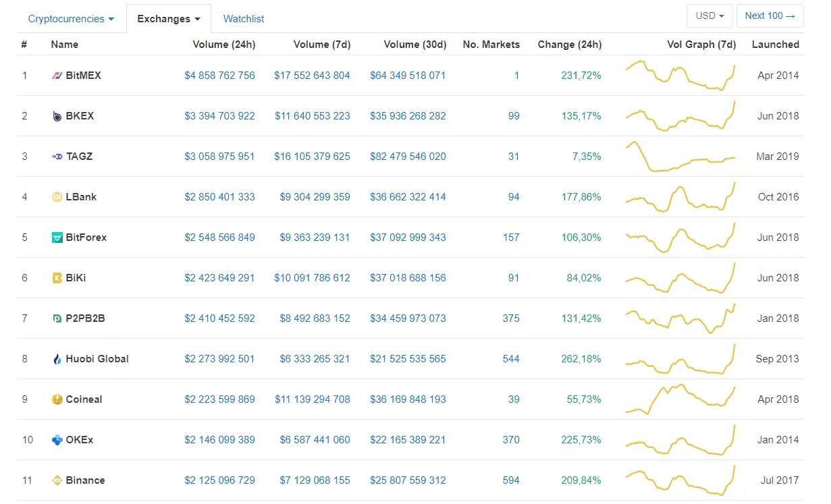The height and width of the screenshot is (504, 831).
Task: Click P2PB2B markets count 375
Action: tap(511, 318)
